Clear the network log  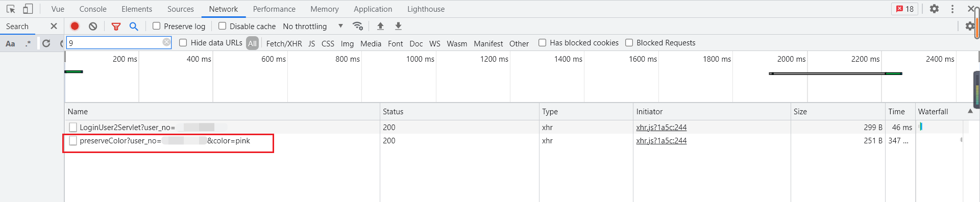click(93, 26)
